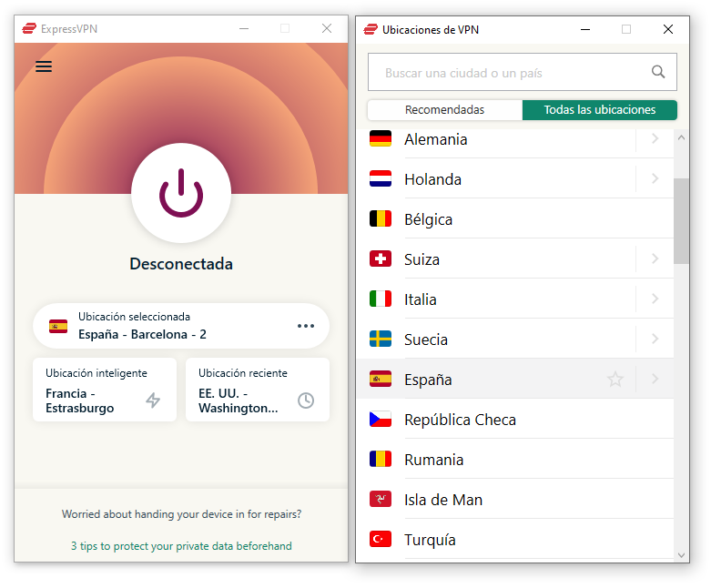The width and height of the screenshot is (711, 588).
Task: Click the lightning bolt smart location icon
Action: pyautogui.click(x=153, y=400)
